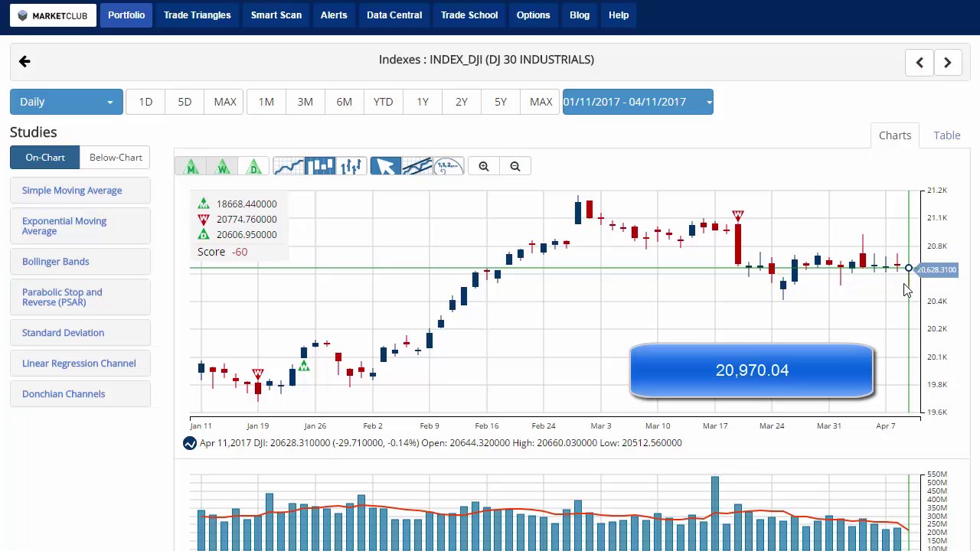The height and width of the screenshot is (551, 980).
Task: Open the date range dropdown
Action: pyautogui.click(x=638, y=102)
